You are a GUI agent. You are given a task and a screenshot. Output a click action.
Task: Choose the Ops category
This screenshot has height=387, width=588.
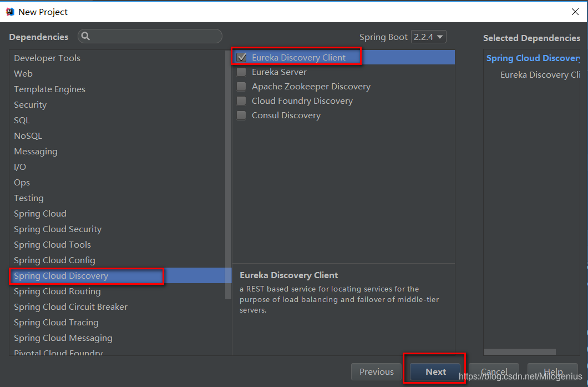click(x=117, y=183)
